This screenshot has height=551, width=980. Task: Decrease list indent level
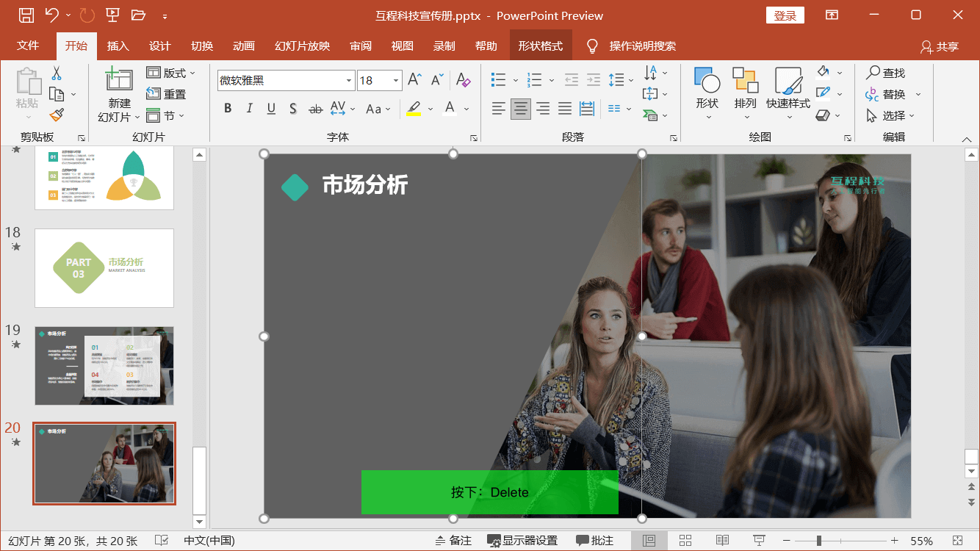tap(571, 80)
